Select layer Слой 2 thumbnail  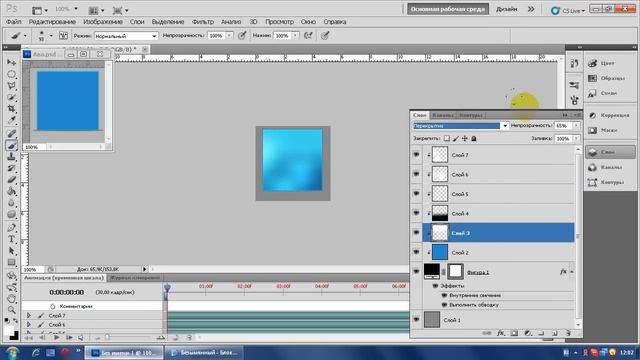pos(440,252)
